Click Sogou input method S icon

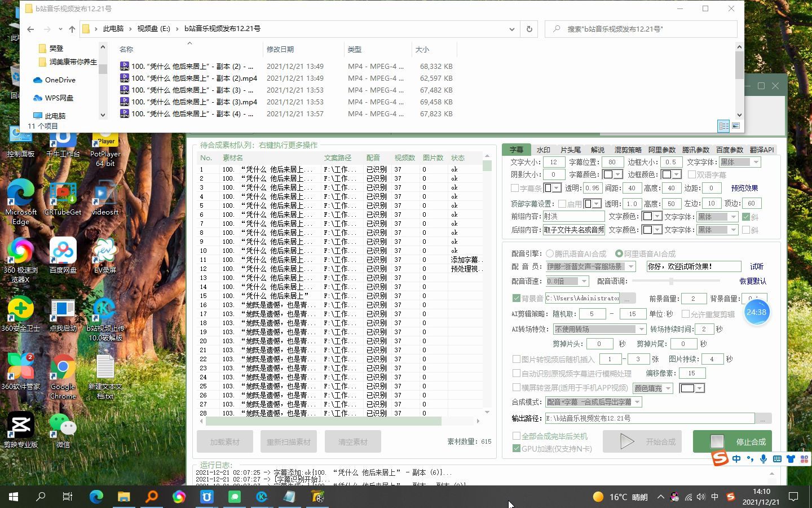click(720, 458)
